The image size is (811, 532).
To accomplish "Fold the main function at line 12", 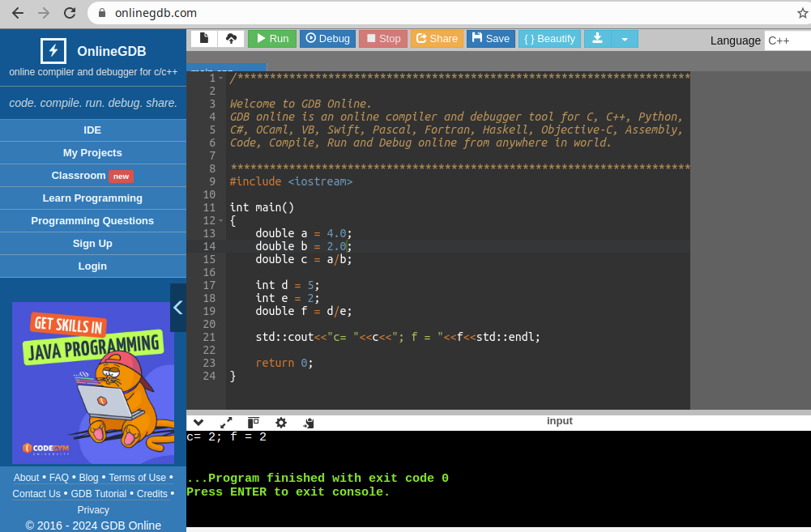I will coord(221,221).
